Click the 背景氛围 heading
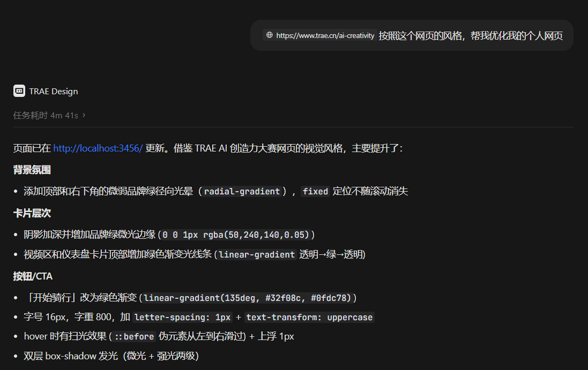 tap(32, 170)
